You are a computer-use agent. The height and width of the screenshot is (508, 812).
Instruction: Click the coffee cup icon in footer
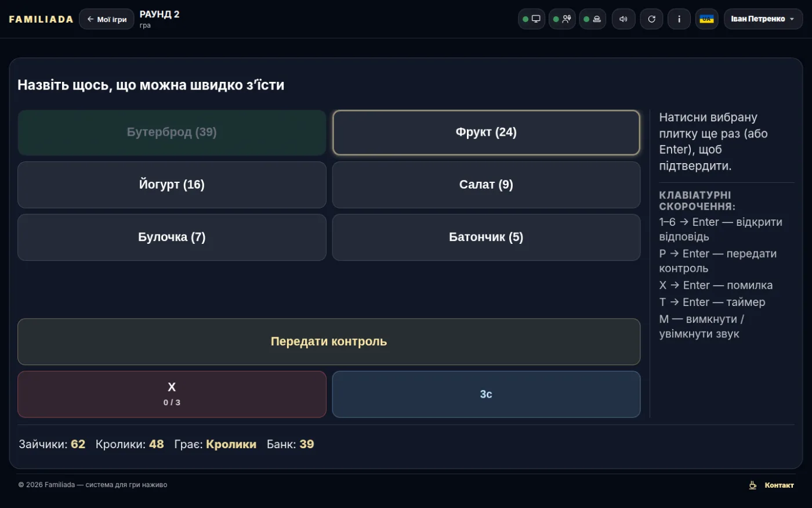[753, 485]
